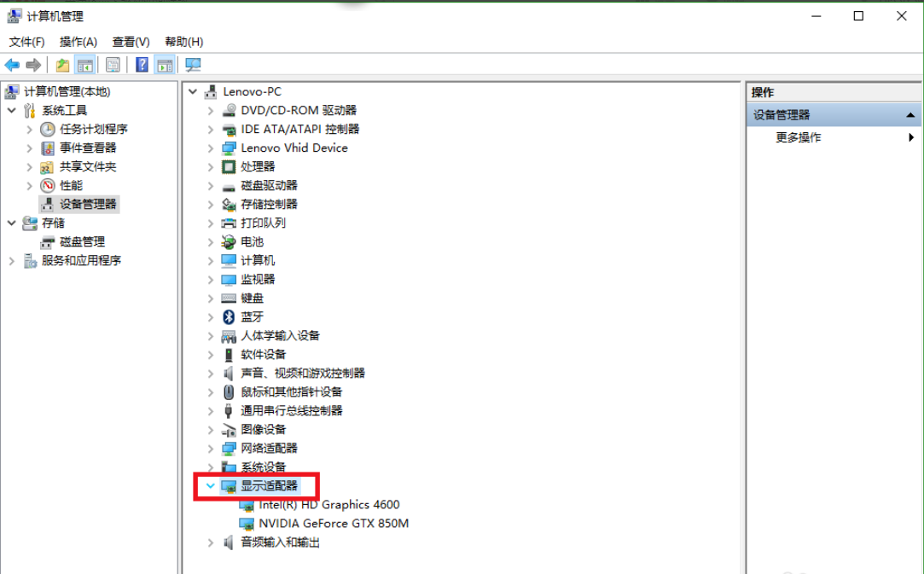Expand the 人体学输入设备 node
This screenshot has width=924, height=574.
(x=211, y=336)
